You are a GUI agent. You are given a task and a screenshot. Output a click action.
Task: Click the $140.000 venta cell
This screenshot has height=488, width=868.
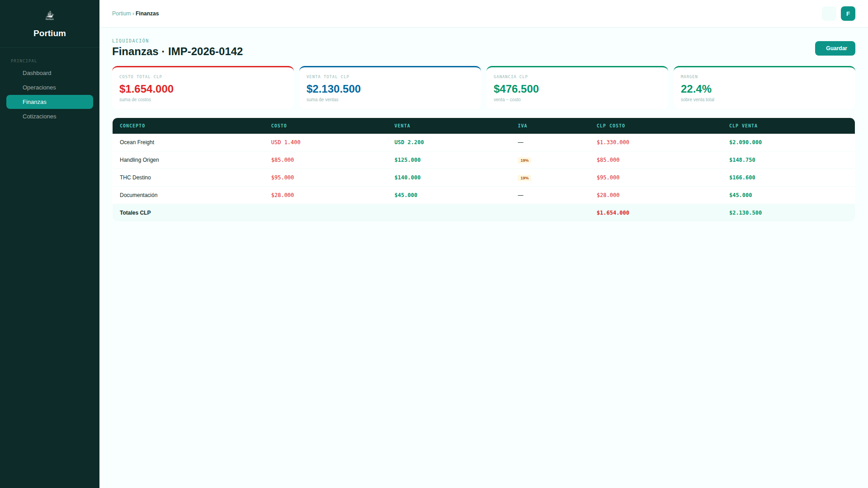pyautogui.click(x=407, y=178)
